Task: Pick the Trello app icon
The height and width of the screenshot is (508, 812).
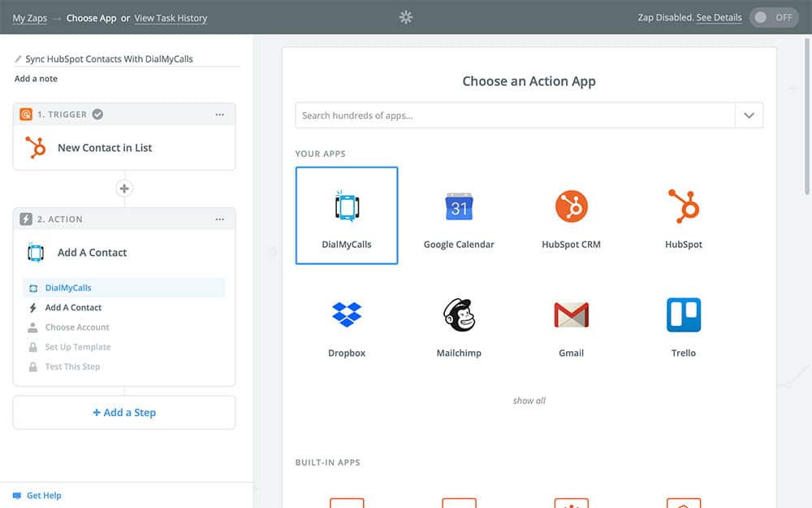Action: coord(683,315)
